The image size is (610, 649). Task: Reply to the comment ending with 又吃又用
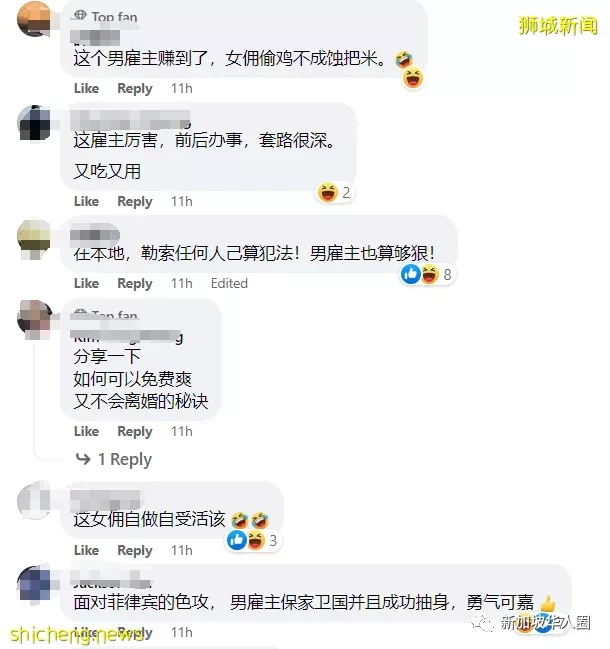pos(135,202)
